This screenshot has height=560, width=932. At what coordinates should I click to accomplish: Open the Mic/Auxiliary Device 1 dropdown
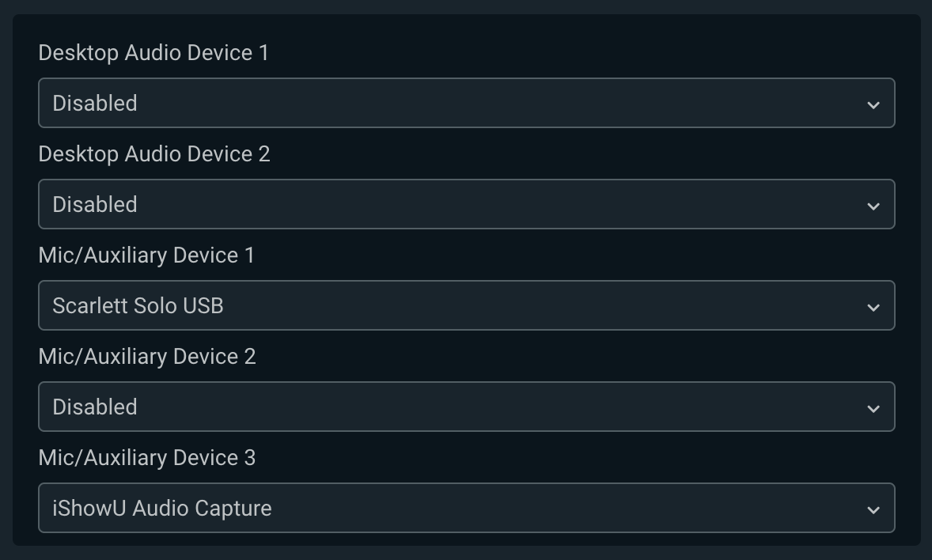(x=467, y=305)
